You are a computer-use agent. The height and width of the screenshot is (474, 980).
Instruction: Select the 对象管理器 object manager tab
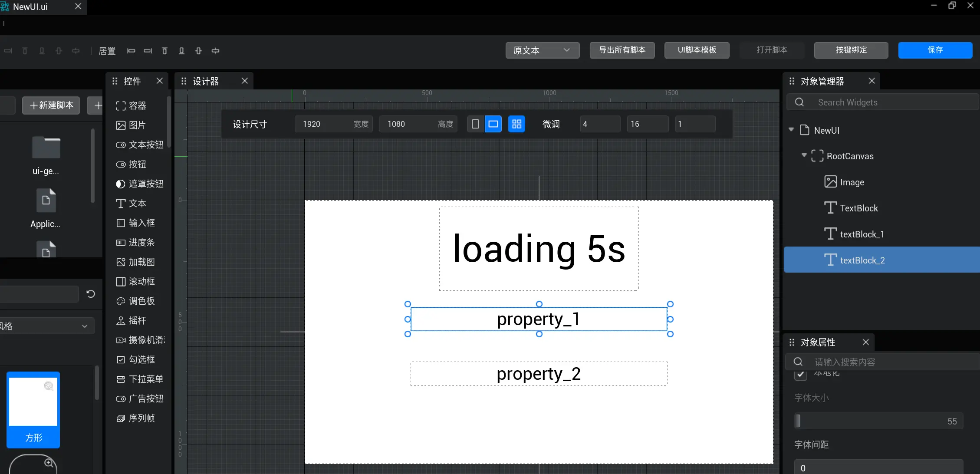(x=822, y=81)
